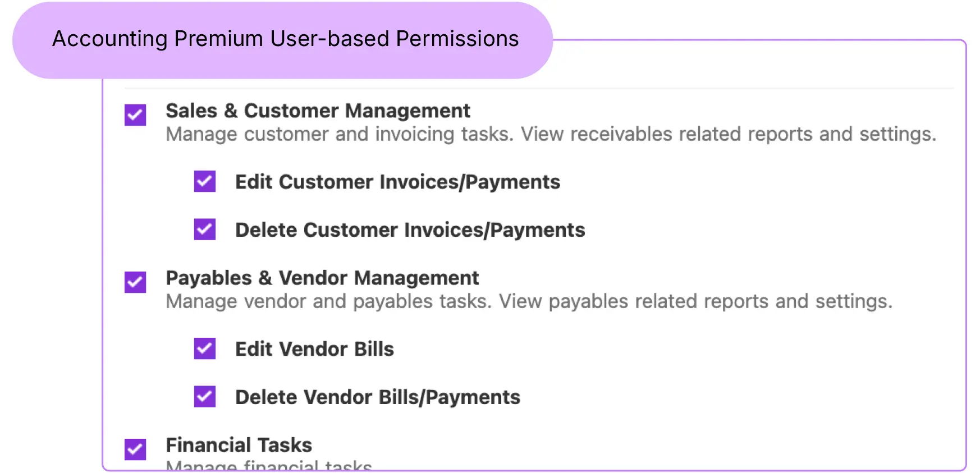Click the Delete Customer Invoices/Payments label
The width and height of the screenshot is (980, 473).
pyautogui.click(x=410, y=230)
